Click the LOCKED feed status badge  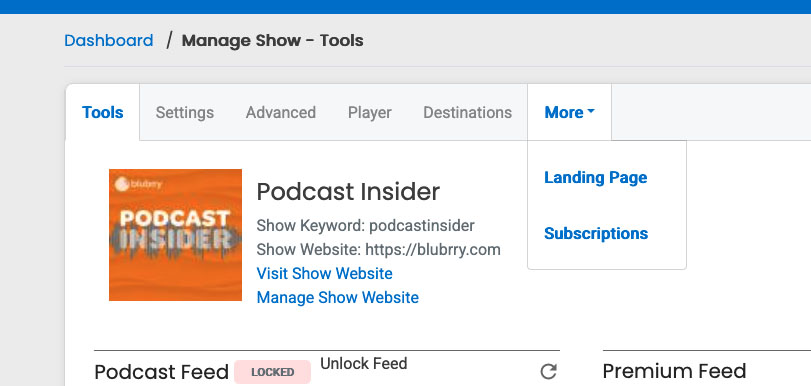pos(273,372)
